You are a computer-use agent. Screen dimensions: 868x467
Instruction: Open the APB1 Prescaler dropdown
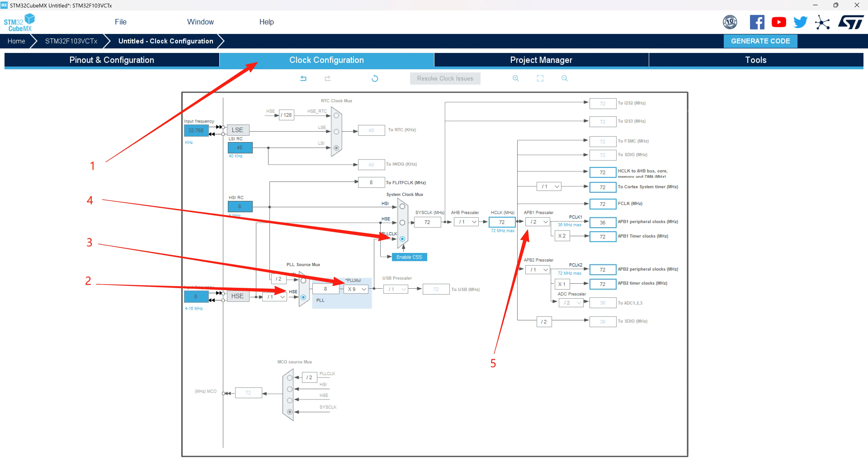538,222
